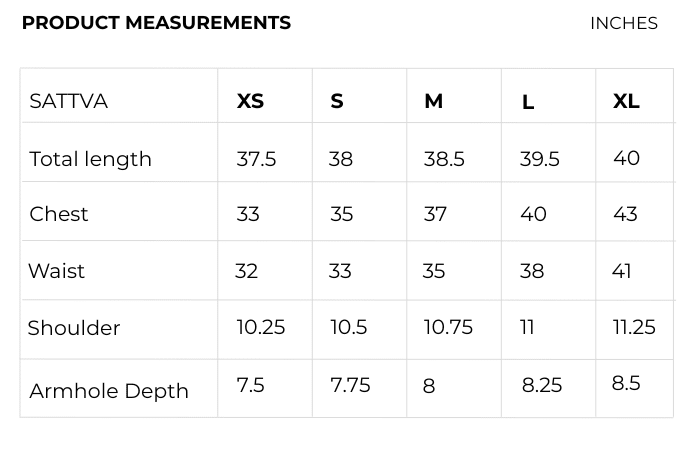Viewport: 700px width, 450px height.
Task: Click the S size column header
Action: pos(337,101)
